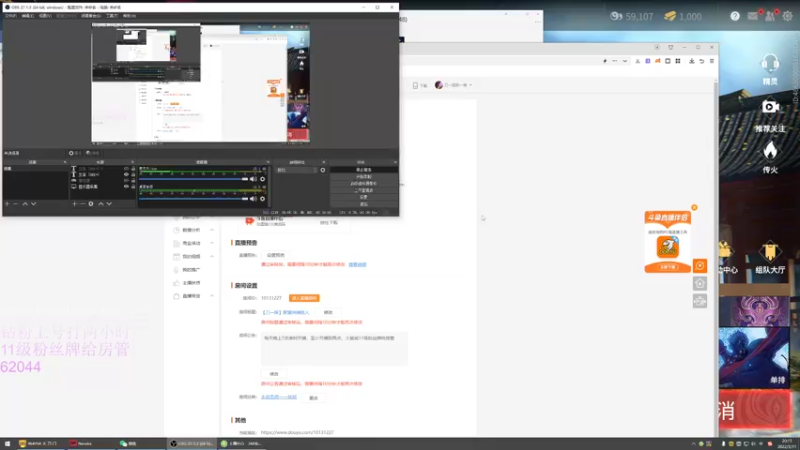
Task: Open 传火 flame icon in game
Action: [770, 152]
